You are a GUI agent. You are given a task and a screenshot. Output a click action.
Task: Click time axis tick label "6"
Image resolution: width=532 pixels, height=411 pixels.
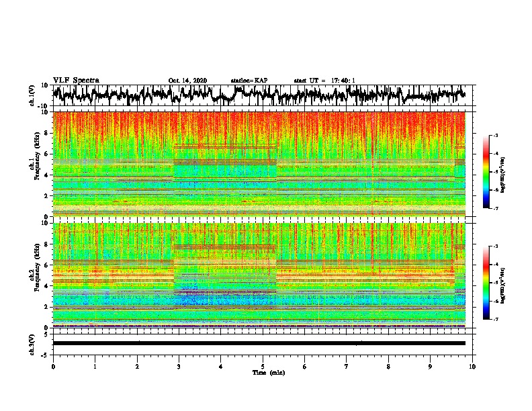click(x=305, y=367)
